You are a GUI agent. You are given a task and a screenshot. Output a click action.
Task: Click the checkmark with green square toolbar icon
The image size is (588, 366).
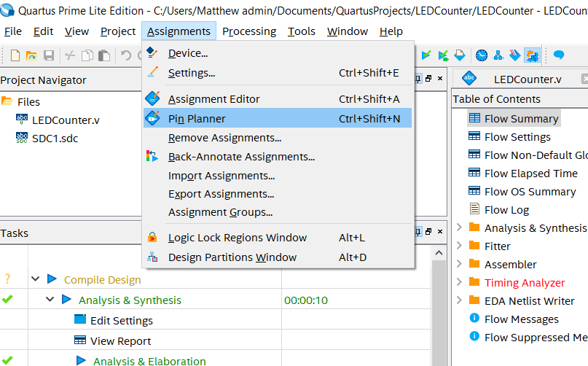[x=443, y=55]
